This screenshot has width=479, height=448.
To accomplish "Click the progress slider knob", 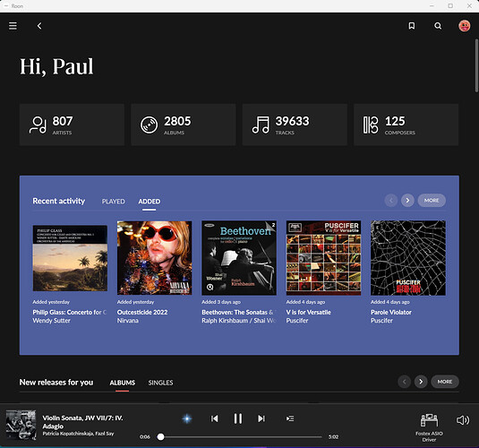I will pyautogui.click(x=160, y=437).
